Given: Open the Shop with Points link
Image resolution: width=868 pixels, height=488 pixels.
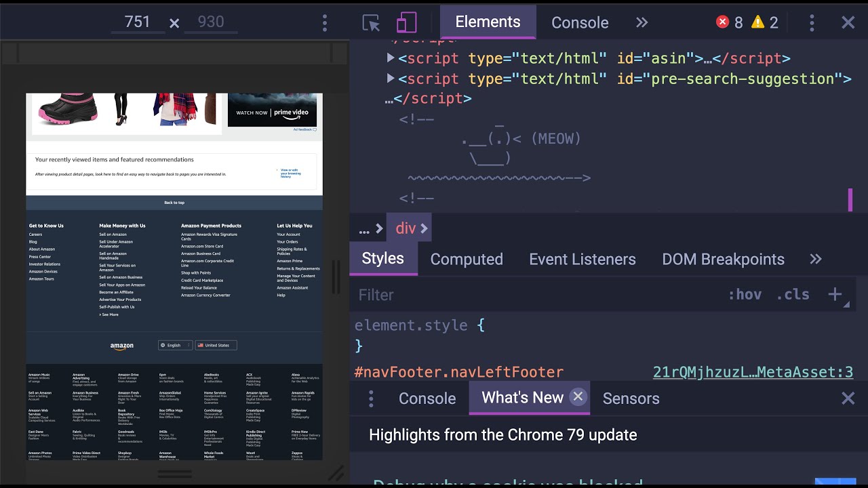Looking at the screenshot, I should tap(196, 272).
